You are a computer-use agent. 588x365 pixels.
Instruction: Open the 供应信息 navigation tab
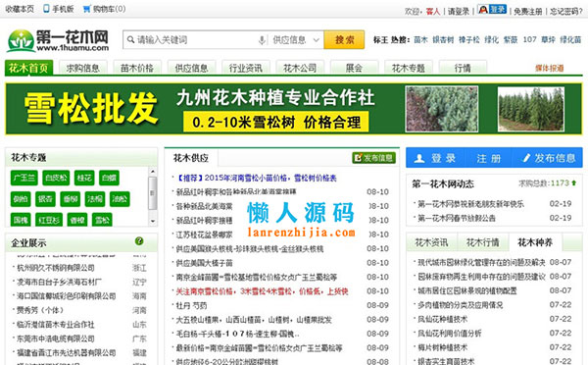coord(192,68)
